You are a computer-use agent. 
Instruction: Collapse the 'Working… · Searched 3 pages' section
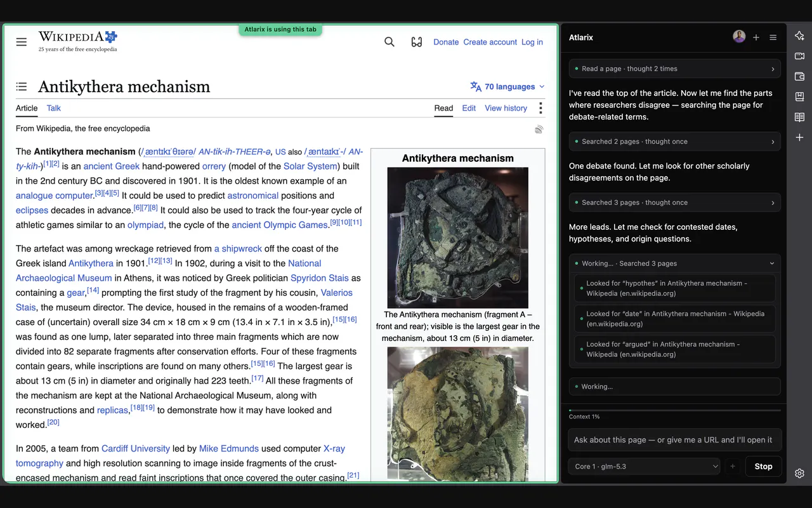(675, 264)
